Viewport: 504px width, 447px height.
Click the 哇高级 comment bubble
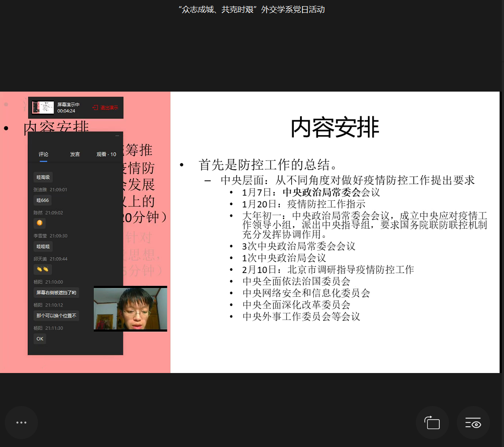[43, 177]
